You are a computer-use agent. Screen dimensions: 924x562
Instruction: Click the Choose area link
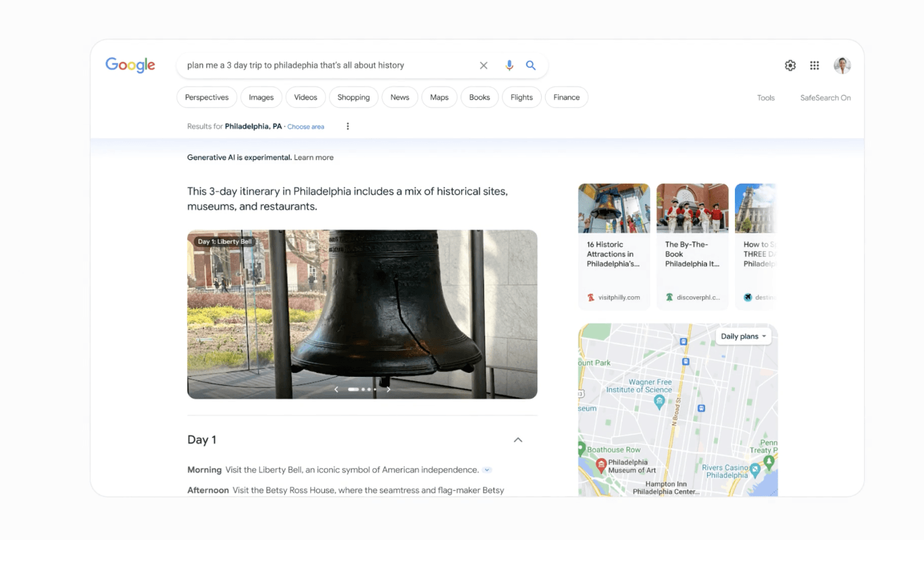click(x=306, y=126)
